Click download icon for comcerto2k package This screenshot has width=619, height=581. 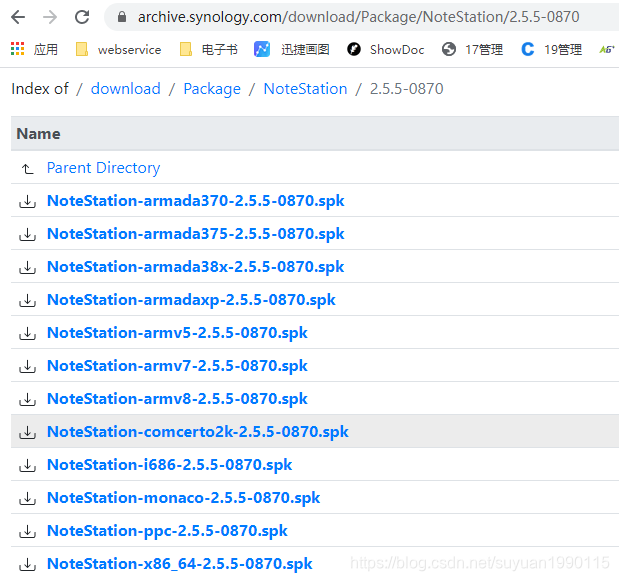(27, 433)
